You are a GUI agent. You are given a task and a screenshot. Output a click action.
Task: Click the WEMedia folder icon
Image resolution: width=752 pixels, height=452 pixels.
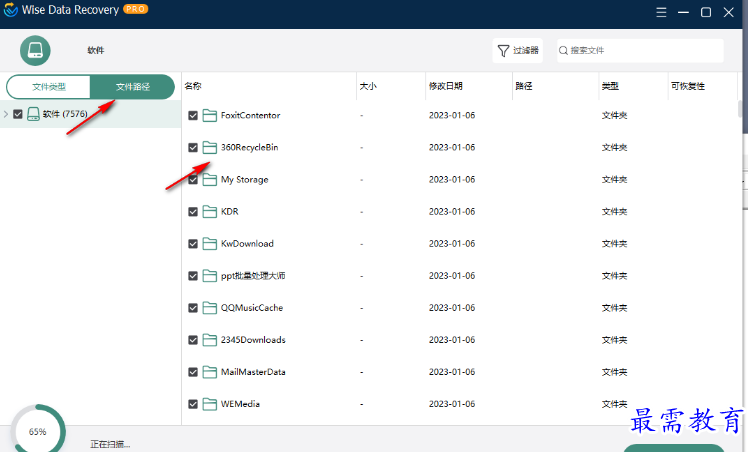coord(210,404)
